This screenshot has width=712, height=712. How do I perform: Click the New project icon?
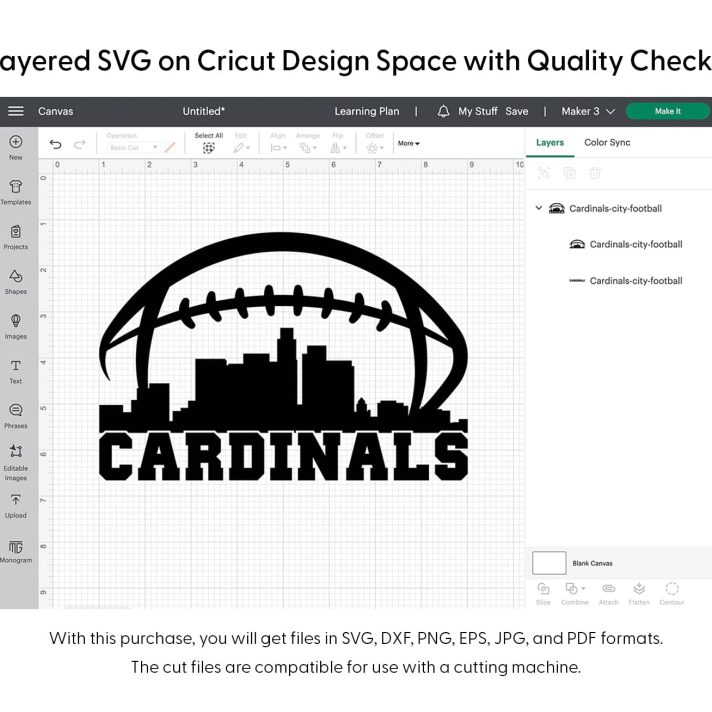click(x=16, y=147)
